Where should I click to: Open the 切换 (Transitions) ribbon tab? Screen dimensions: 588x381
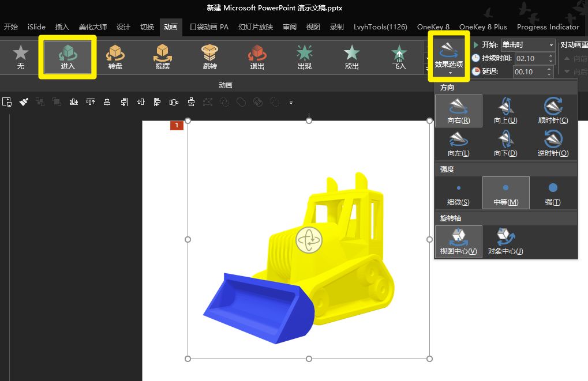(147, 27)
